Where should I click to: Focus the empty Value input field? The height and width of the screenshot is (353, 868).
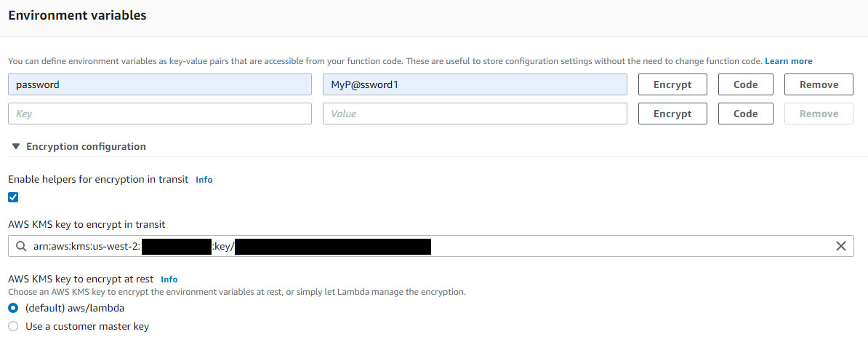pyautogui.click(x=475, y=114)
